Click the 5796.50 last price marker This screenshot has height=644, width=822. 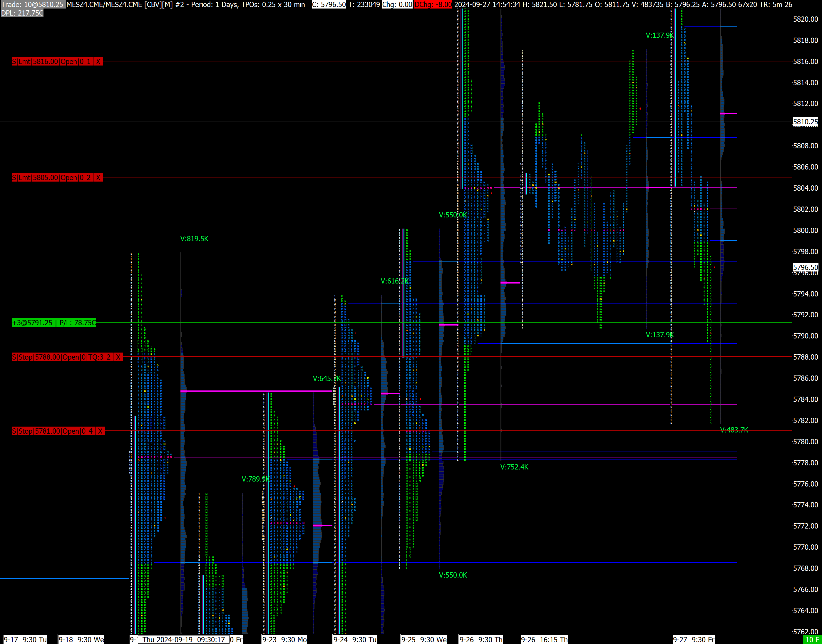click(806, 267)
